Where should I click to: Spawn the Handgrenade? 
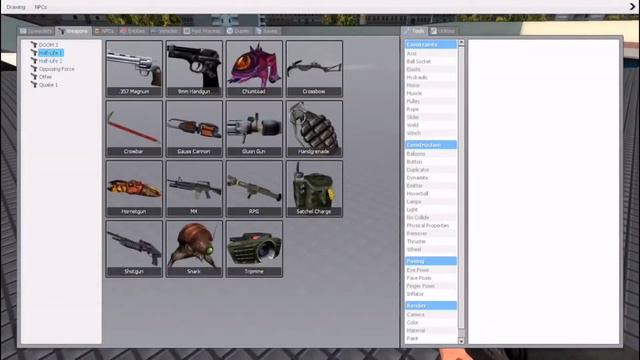pyautogui.click(x=314, y=129)
